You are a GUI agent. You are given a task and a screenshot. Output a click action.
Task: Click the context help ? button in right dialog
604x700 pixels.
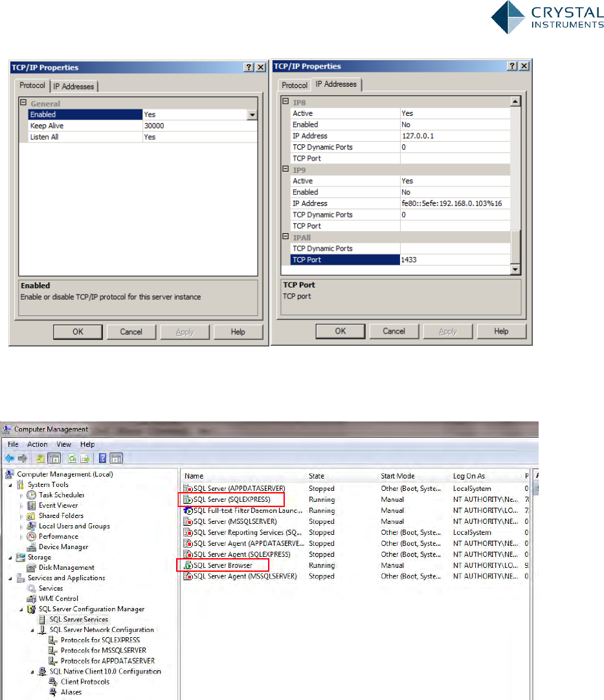coord(513,66)
